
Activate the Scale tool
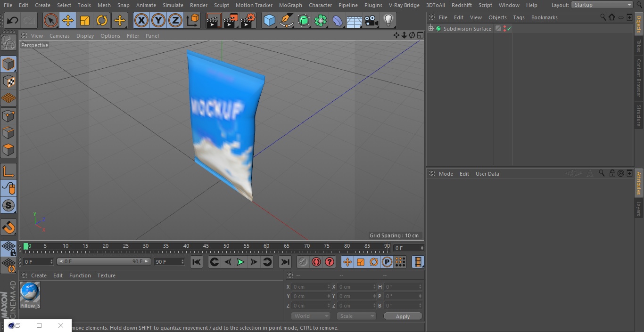pos(85,20)
